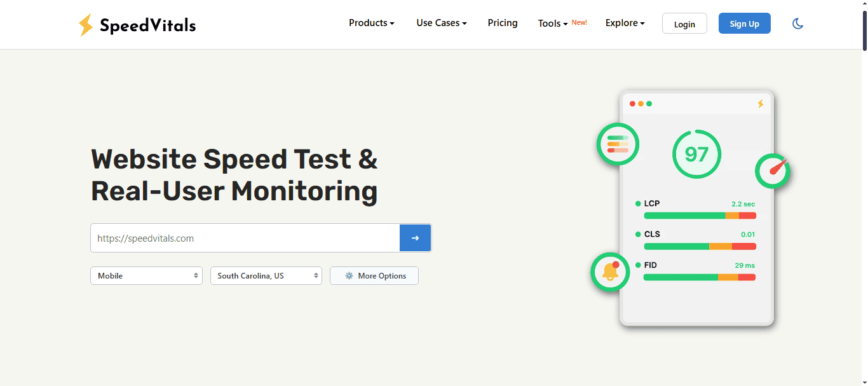Image resolution: width=868 pixels, height=386 pixels.
Task: Focus the website URL input field
Action: point(245,238)
